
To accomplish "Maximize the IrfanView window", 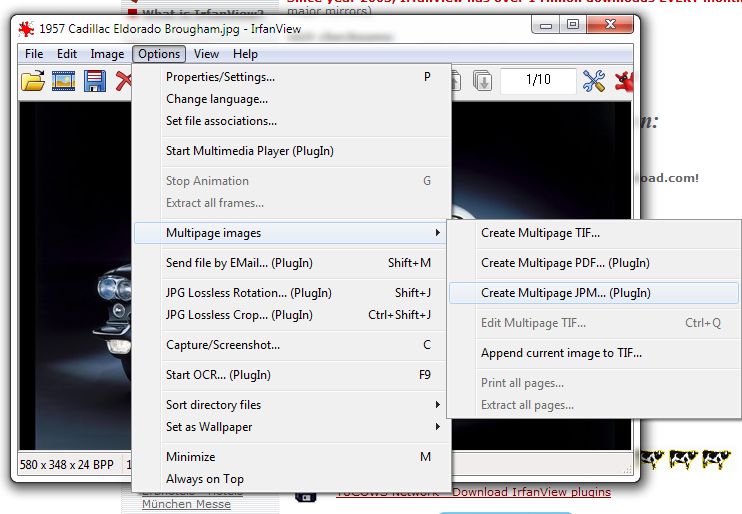I will (573, 25).
